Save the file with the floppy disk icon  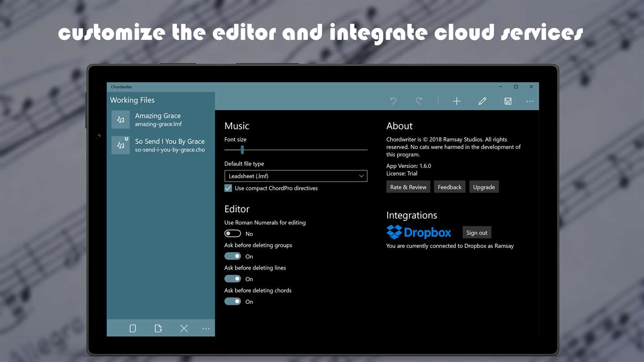(508, 101)
